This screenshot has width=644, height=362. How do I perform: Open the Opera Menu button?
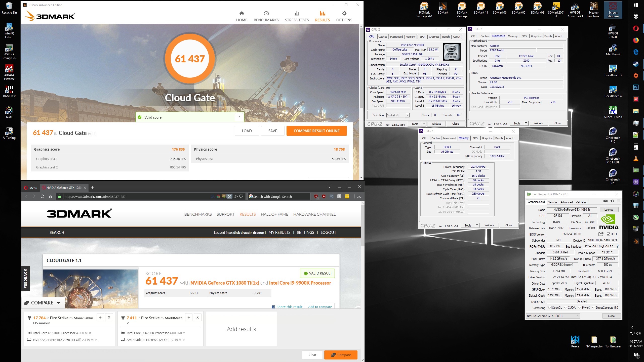tap(30, 188)
